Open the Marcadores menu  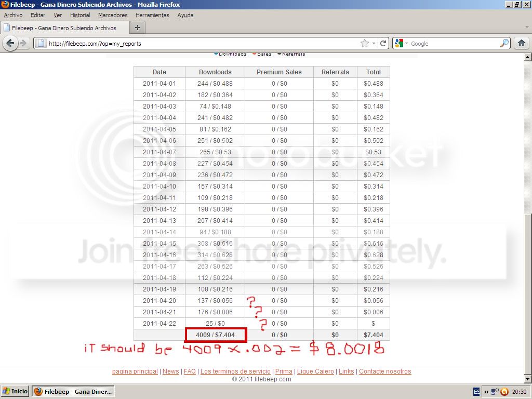pyautogui.click(x=113, y=15)
